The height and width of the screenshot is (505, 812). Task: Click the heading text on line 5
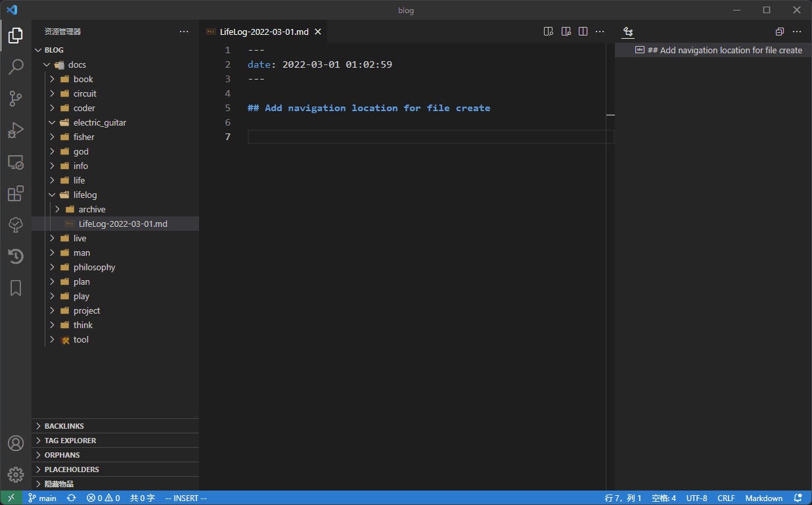coord(369,108)
